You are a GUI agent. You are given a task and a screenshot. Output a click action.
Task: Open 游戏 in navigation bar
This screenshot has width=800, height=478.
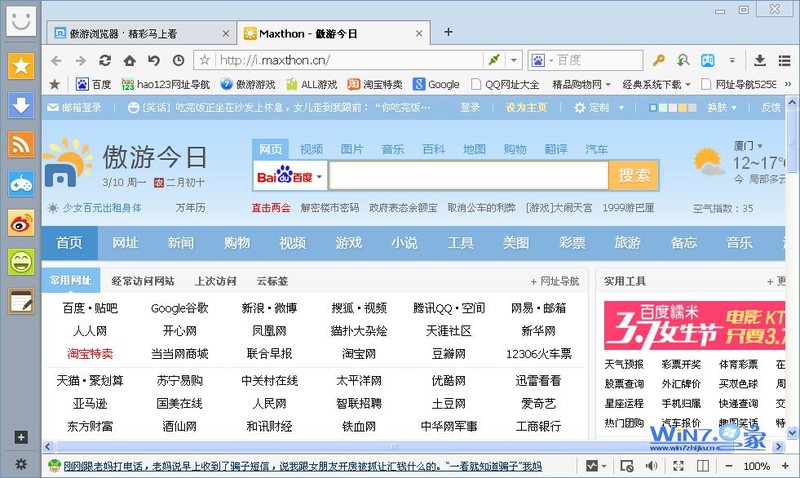click(x=348, y=243)
